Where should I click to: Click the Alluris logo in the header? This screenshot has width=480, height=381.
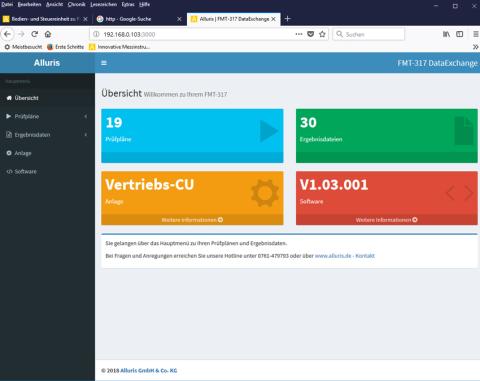point(47,63)
